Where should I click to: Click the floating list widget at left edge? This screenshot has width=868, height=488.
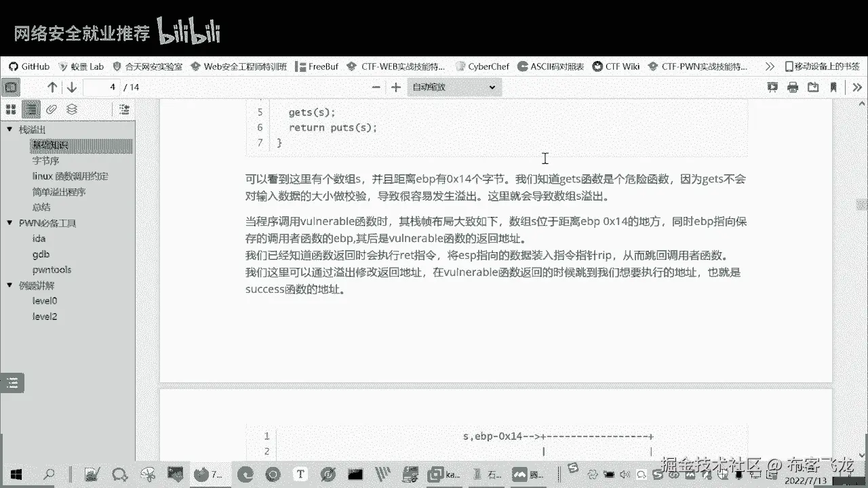tap(12, 383)
